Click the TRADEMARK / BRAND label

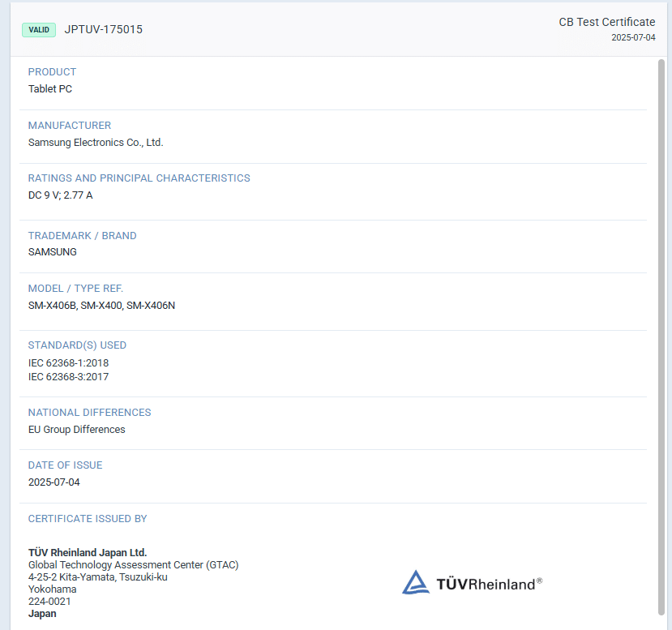point(82,236)
